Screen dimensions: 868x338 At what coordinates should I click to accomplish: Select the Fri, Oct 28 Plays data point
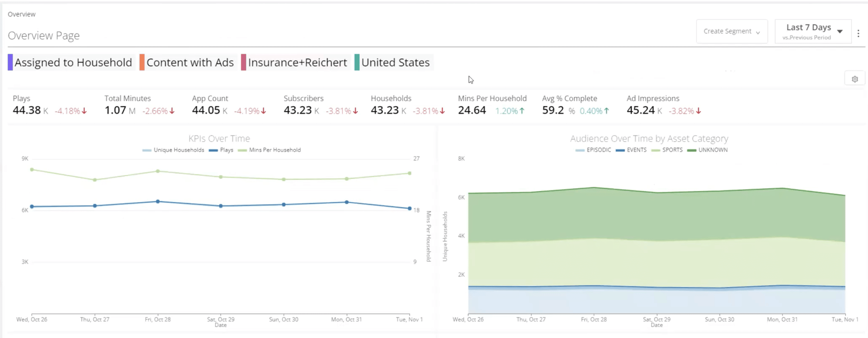158,201
